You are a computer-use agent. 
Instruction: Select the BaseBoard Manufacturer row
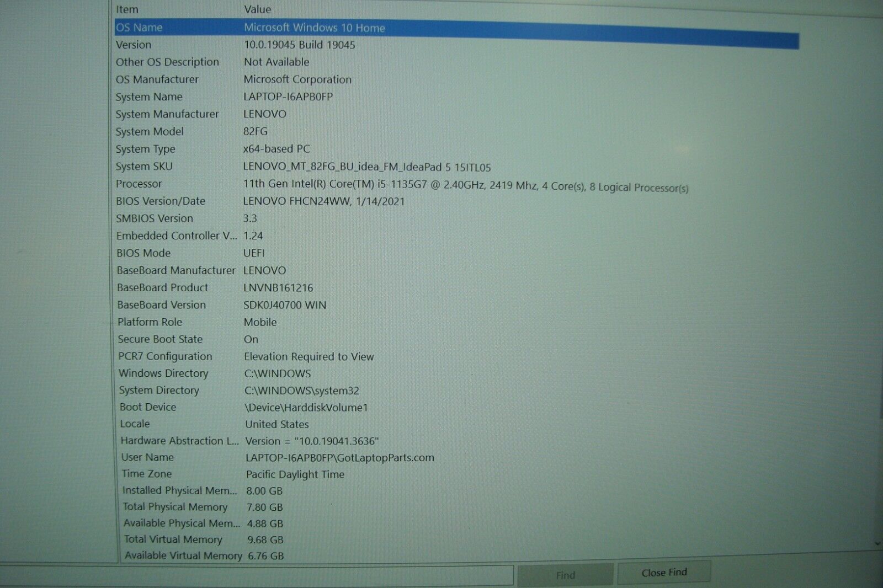pos(176,270)
